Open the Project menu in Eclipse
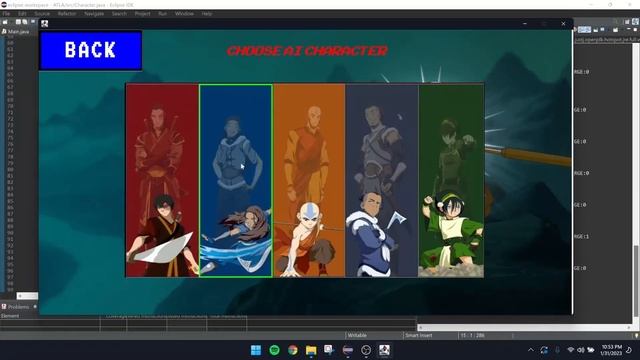The width and height of the screenshot is (640, 360). coord(142,13)
